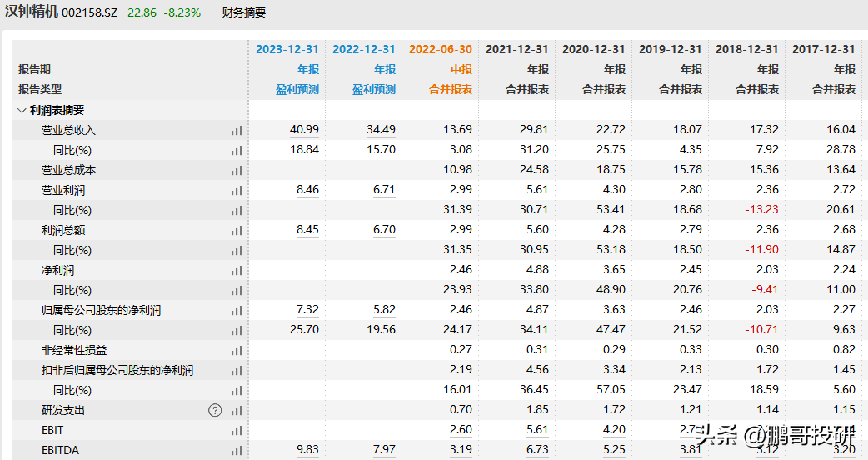The image size is (868, 460).
Task: Open chart icon for EBITDA row
Action: pos(237,450)
